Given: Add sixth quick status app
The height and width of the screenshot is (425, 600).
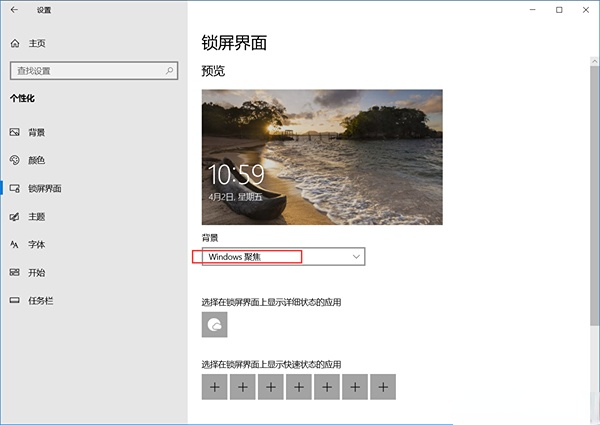Looking at the screenshot, I should click(x=355, y=387).
